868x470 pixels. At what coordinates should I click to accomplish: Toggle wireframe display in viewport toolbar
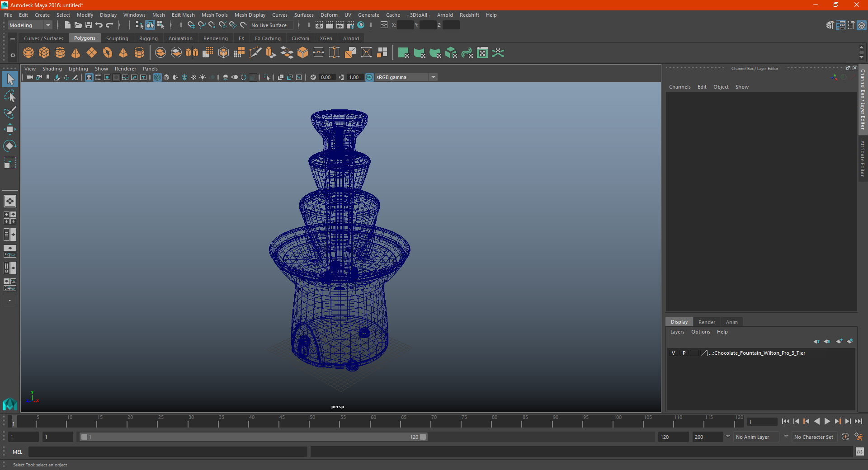157,77
